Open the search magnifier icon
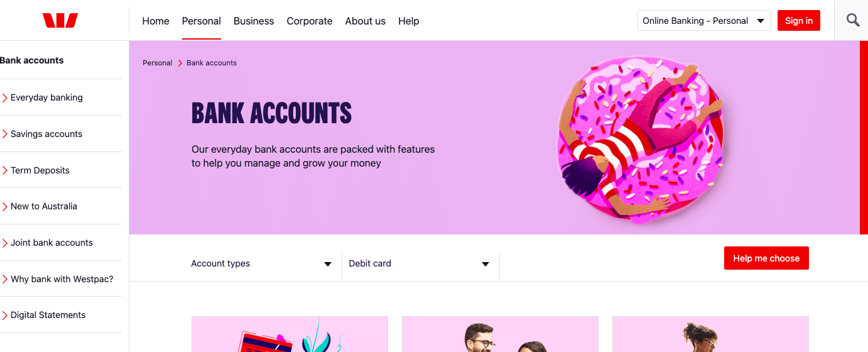 853,20
